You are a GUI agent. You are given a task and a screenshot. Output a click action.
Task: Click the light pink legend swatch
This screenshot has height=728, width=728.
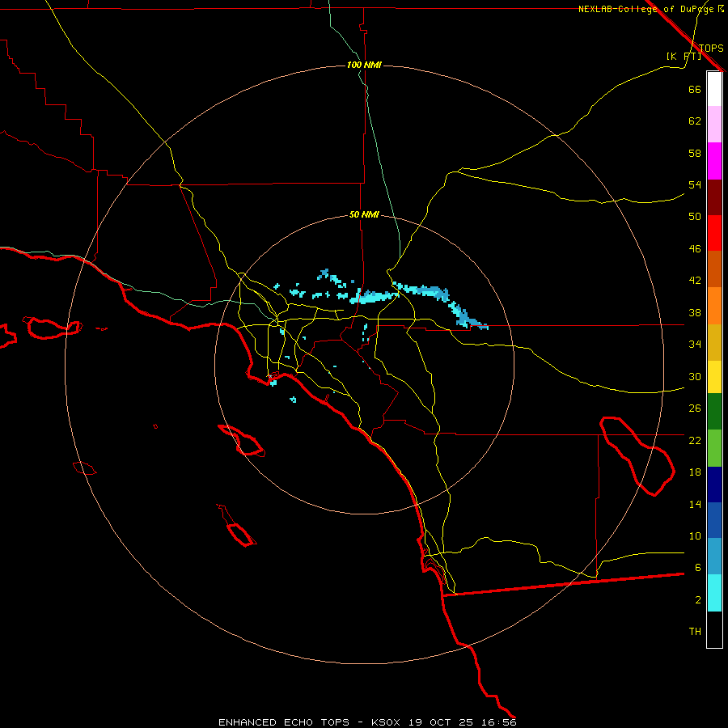click(x=714, y=125)
